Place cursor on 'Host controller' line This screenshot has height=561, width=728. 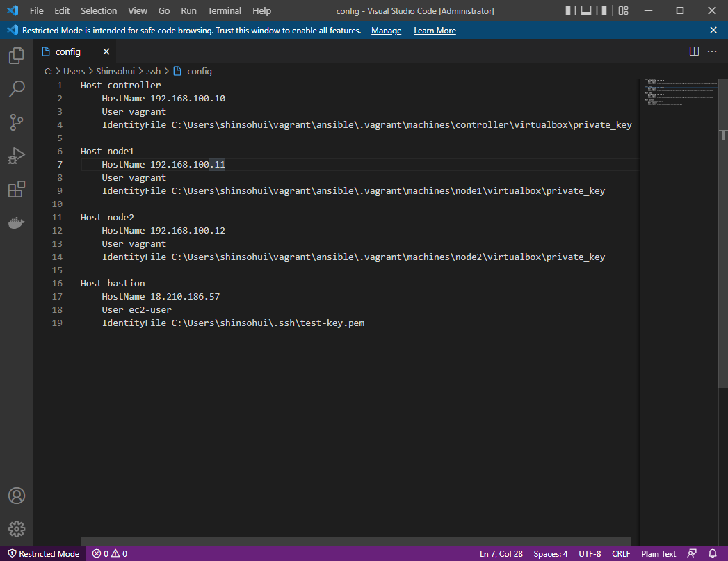(x=121, y=86)
